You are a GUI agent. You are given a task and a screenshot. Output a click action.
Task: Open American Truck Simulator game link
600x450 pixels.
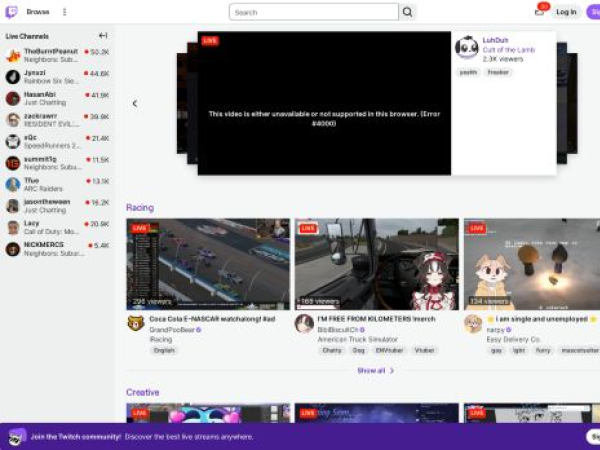click(x=358, y=339)
